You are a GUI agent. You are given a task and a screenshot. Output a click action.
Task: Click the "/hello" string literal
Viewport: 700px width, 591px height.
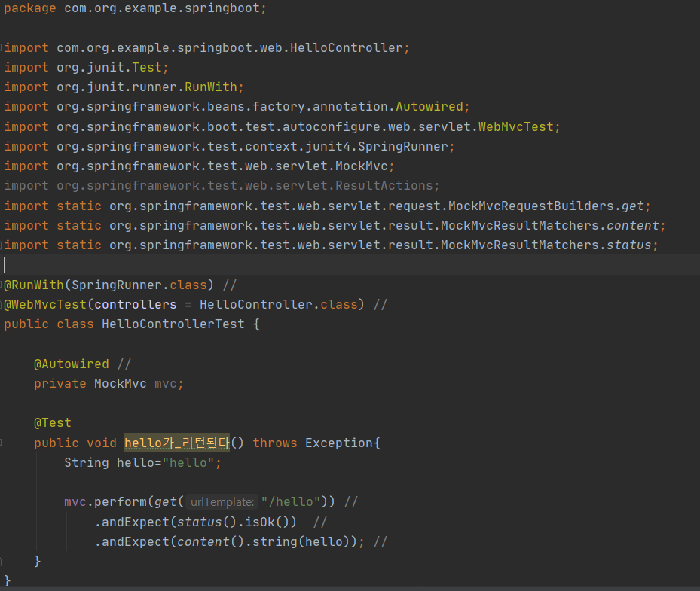291,502
